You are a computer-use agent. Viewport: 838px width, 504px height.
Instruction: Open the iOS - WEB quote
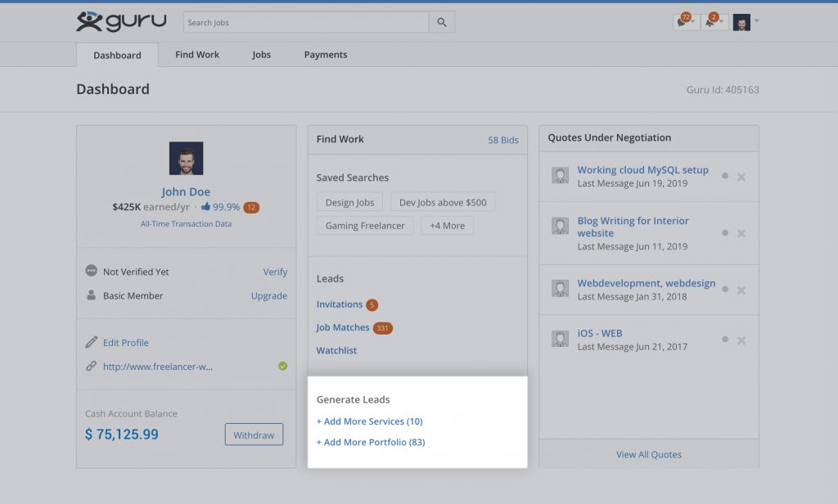point(600,333)
